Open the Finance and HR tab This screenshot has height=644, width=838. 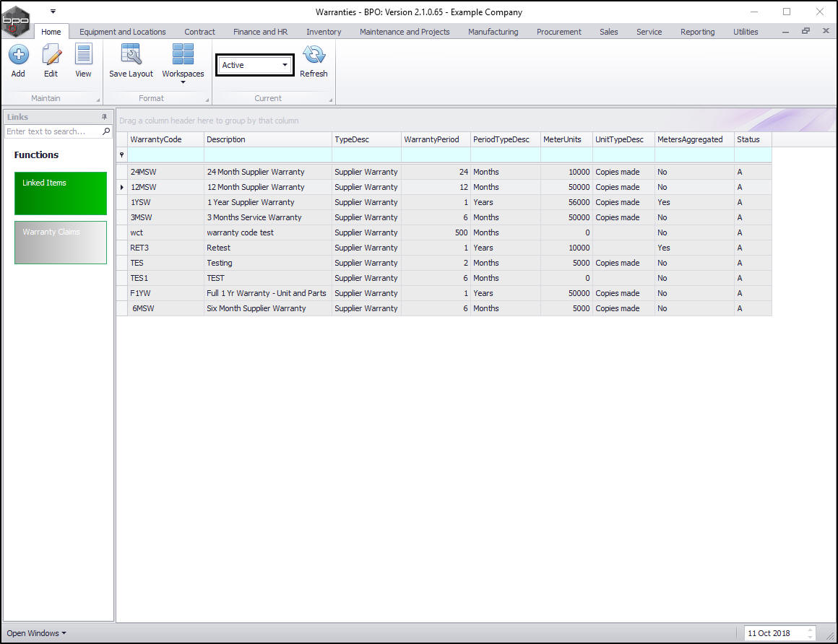coord(260,32)
